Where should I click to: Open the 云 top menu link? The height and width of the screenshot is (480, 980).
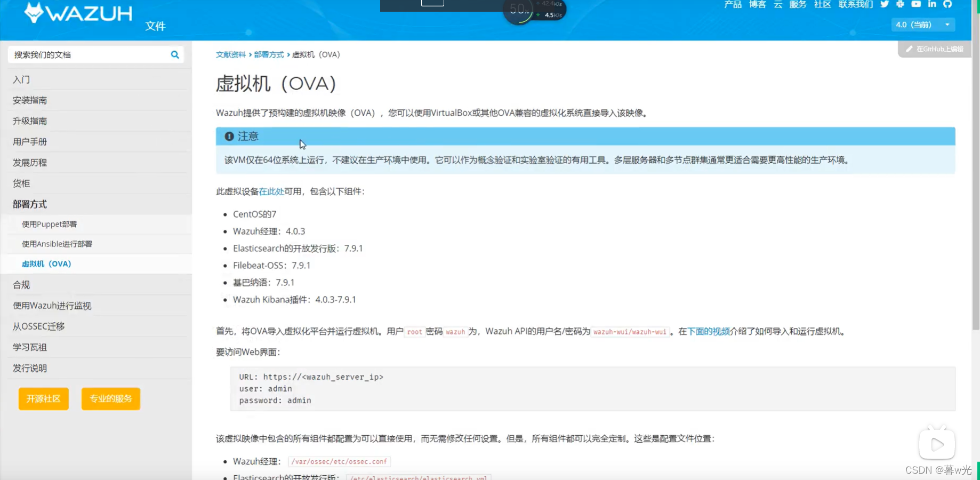tap(778, 4)
